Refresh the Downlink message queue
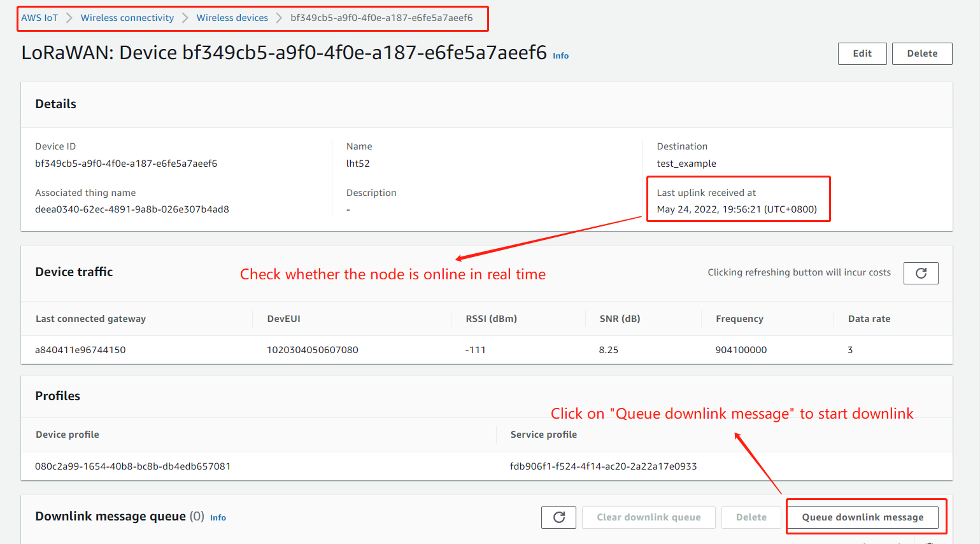The width and height of the screenshot is (980, 544). 558,517
